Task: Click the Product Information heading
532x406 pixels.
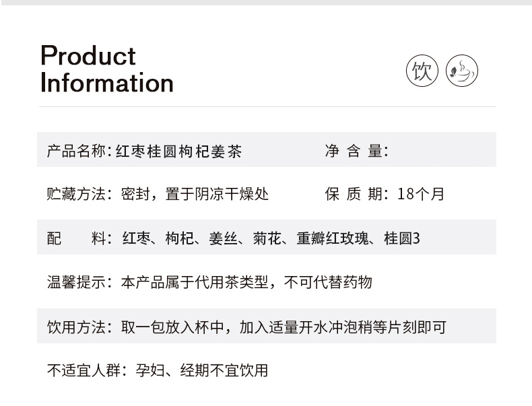Action: coord(107,69)
